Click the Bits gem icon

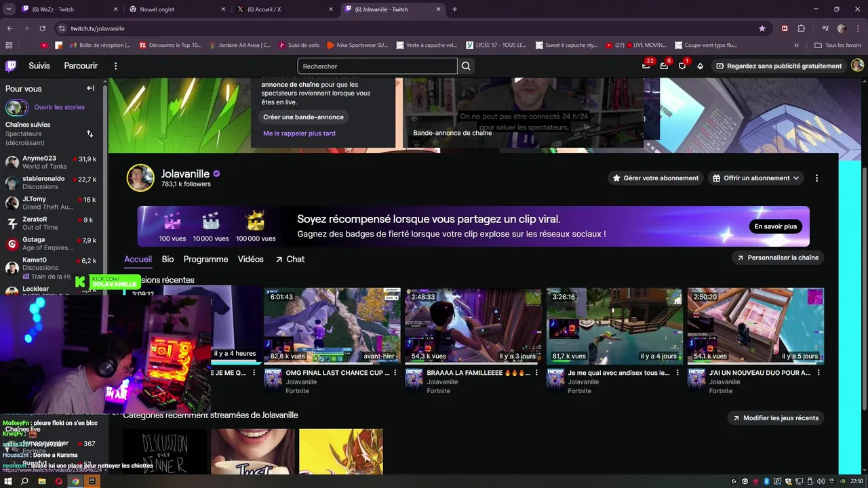point(700,66)
